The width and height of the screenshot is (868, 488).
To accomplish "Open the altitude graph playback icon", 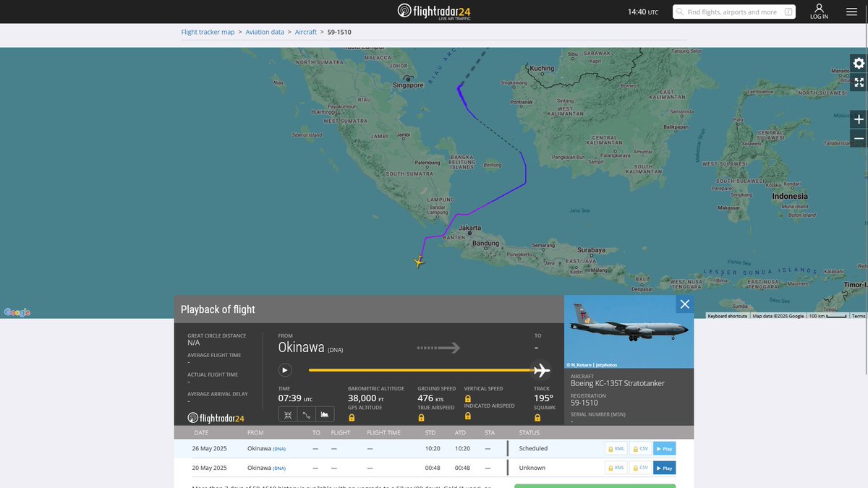I will click(325, 415).
